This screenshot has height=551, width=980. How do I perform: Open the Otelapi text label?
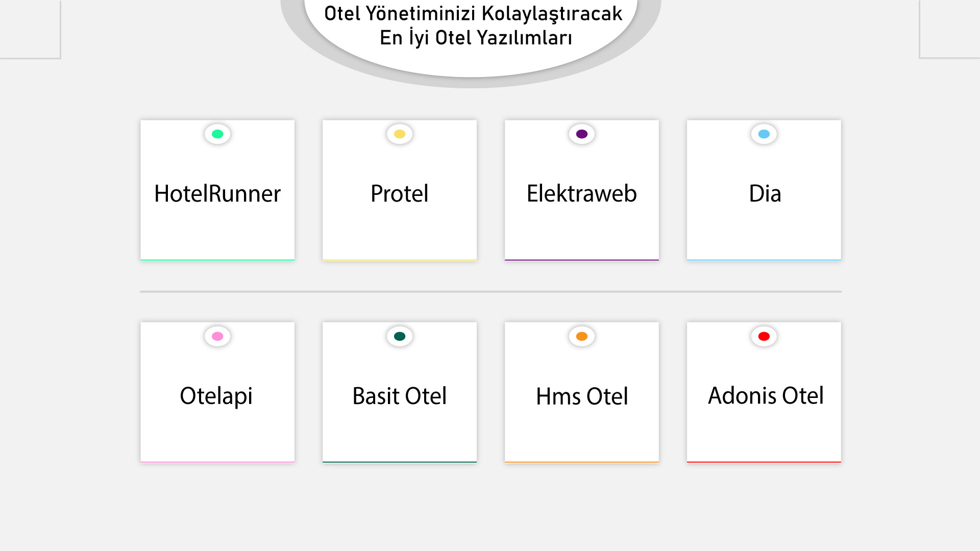(216, 396)
